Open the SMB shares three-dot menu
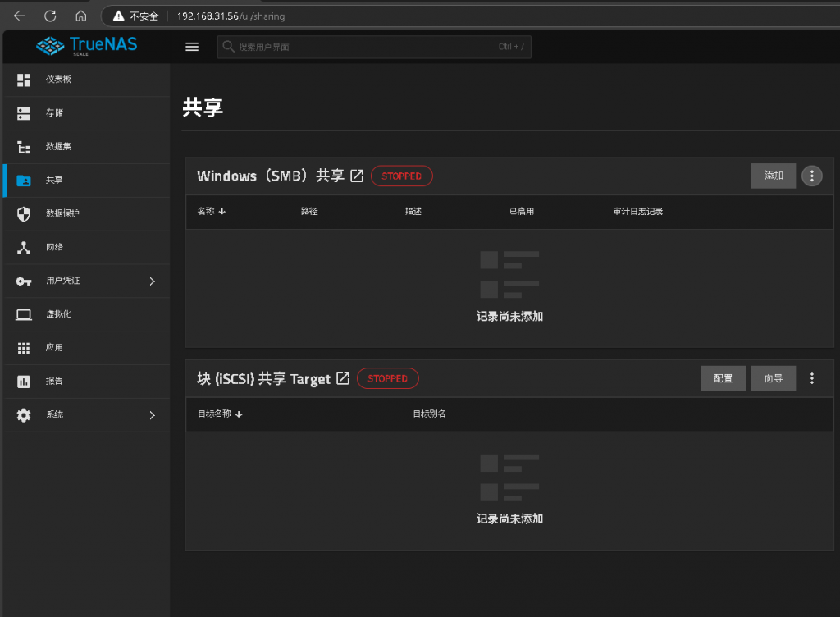 811,176
